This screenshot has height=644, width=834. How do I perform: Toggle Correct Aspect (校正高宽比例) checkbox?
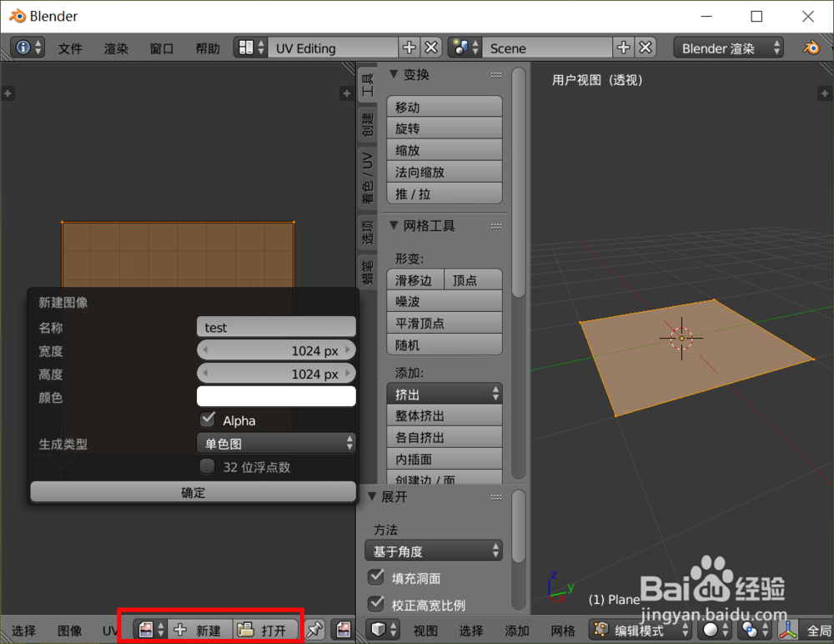pyautogui.click(x=376, y=604)
